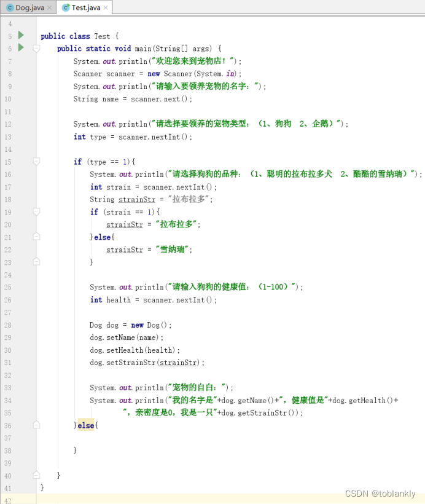Click main(String[] args) signature on line 6

click(173, 49)
